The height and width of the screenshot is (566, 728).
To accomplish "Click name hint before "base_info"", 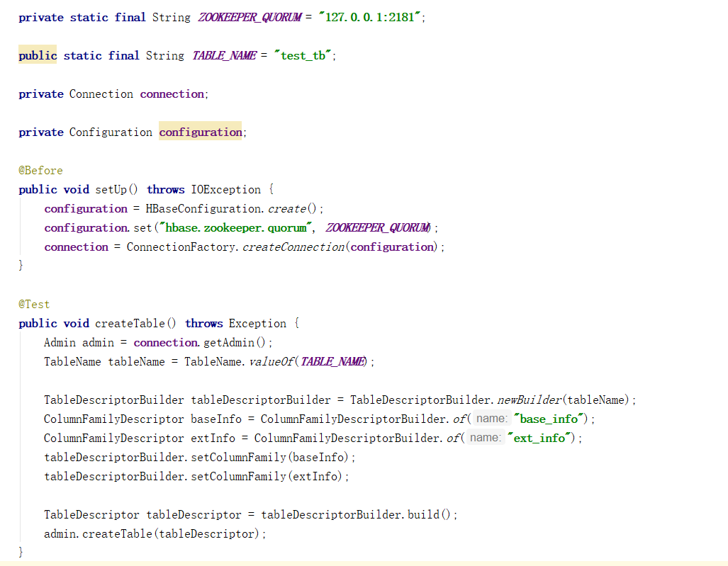I will coord(492,419).
